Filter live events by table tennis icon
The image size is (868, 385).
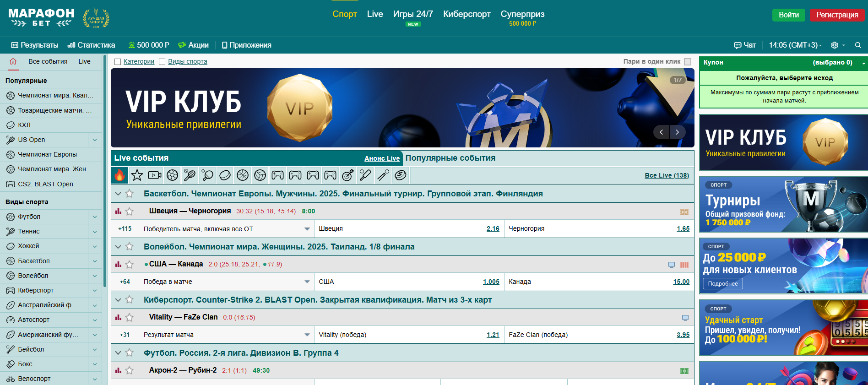click(207, 175)
